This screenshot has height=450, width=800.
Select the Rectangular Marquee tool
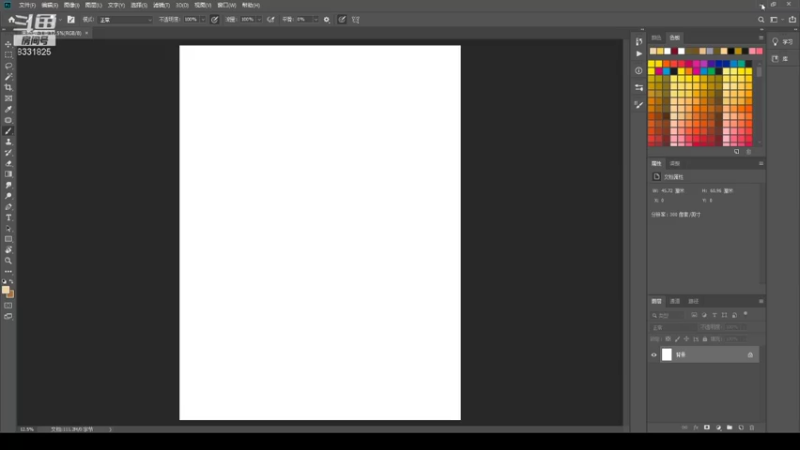(x=8, y=55)
